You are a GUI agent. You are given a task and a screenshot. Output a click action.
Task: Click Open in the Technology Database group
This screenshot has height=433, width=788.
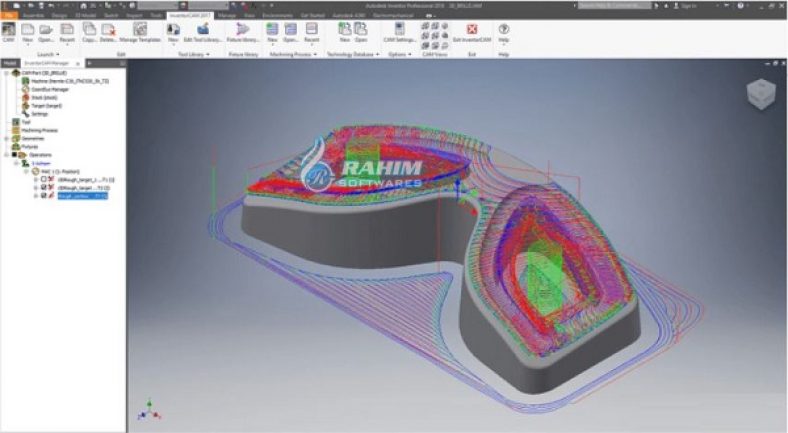click(x=361, y=30)
